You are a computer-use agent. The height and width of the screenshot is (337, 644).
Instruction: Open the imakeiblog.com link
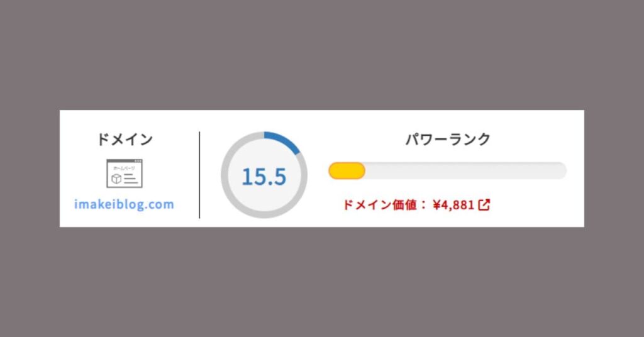tap(124, 204)
